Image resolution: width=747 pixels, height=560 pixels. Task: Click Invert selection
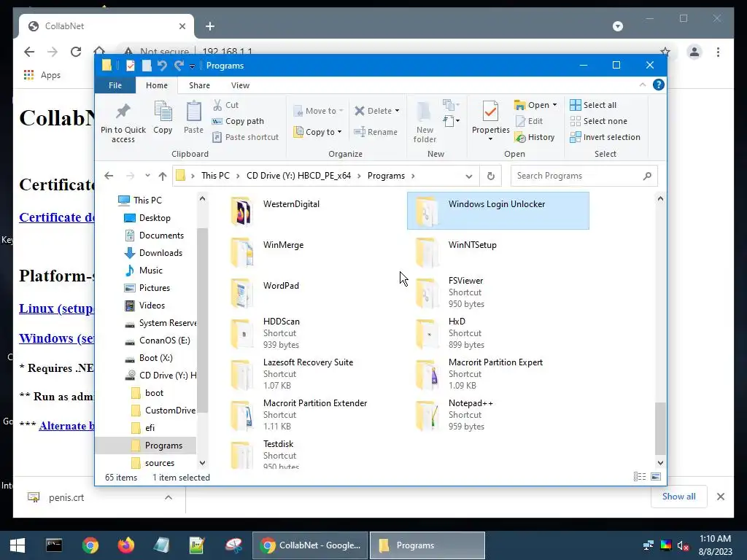coord(605,137)
